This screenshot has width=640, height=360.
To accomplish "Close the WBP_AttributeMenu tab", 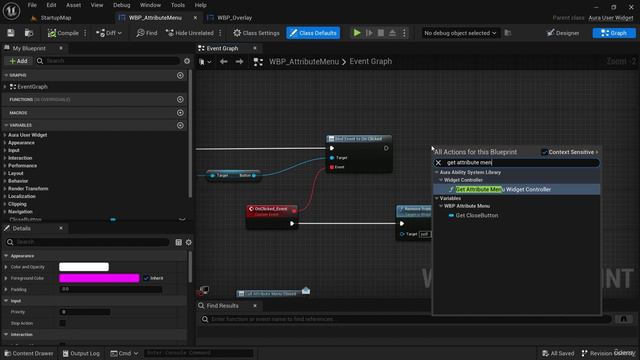I will click(x=195, y=18).
